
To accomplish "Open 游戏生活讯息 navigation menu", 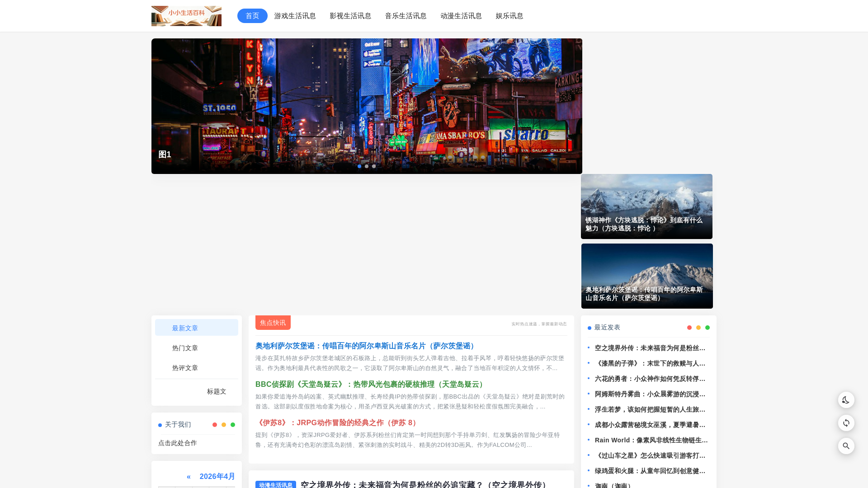I will [x=295, y=16].
